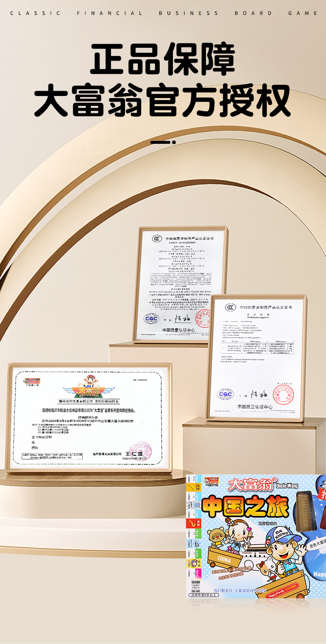Click the word FINANCIAL in the top banner
This screenshot has height=644, width=326.
(110, 13)
